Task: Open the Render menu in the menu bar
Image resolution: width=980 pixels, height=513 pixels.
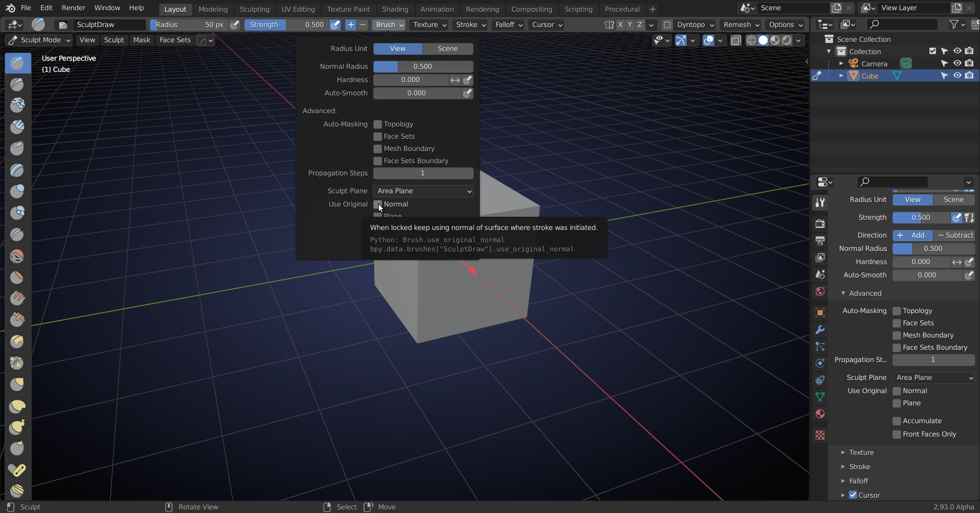Action: tap(73, 8)
